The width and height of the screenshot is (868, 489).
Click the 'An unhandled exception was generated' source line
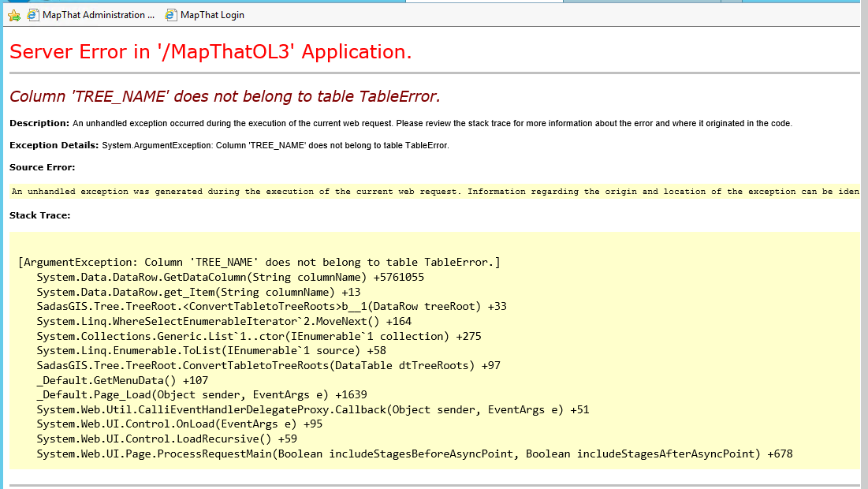coord(435,192)
